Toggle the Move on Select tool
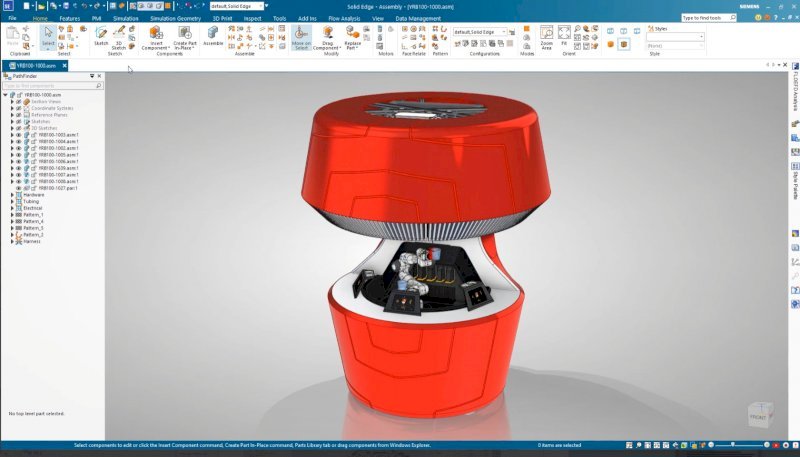Viewport: 800px width, 457px height. [301, 38]
